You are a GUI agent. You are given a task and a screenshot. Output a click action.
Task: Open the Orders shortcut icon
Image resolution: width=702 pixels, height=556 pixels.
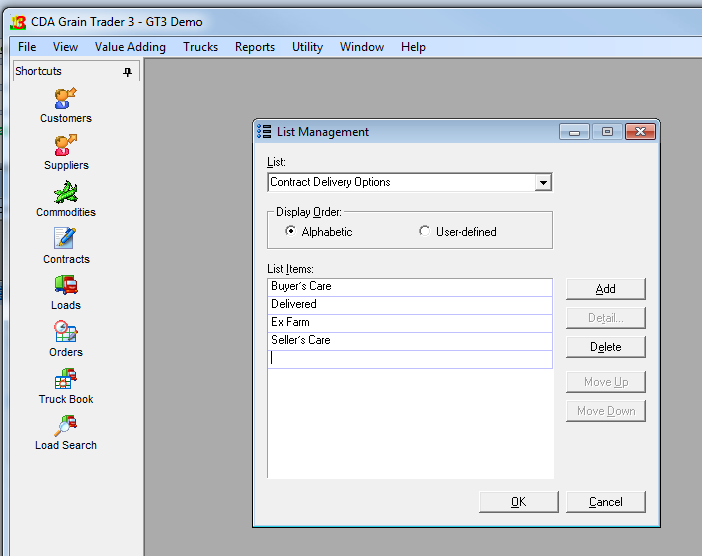click(x=66, y=332)
